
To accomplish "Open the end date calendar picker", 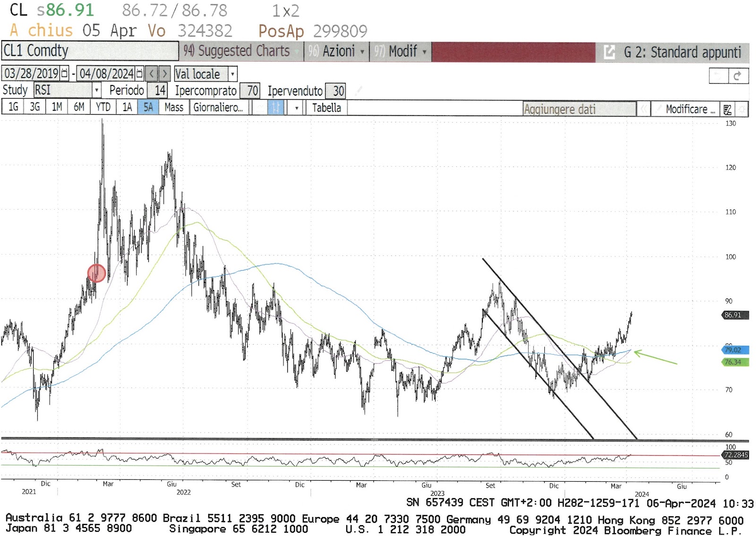I will [139, 74].
